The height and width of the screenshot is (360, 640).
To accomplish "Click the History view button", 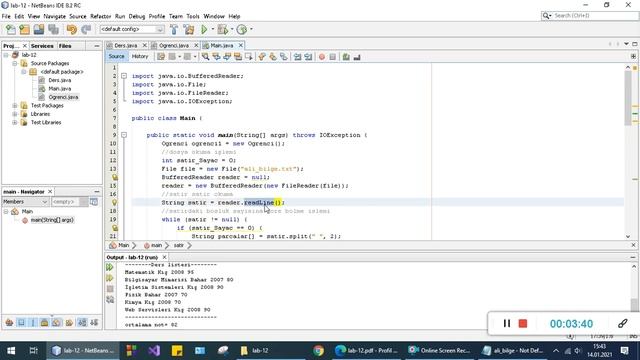I will point(140,56).
